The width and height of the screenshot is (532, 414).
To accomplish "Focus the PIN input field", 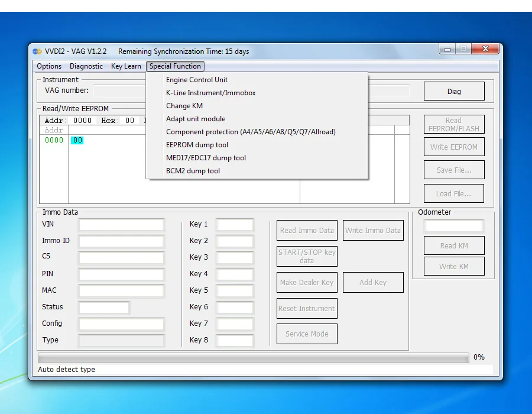I will pyautogui.click(x=121, y=274).
